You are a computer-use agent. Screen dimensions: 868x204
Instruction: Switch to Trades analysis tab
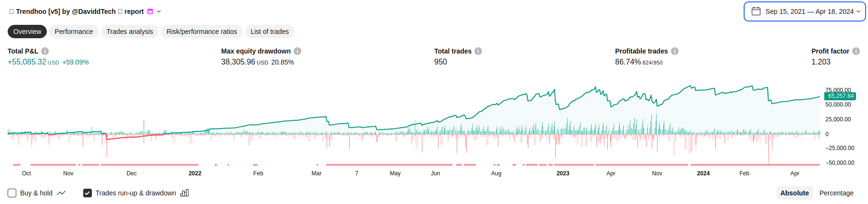(130, 32)
